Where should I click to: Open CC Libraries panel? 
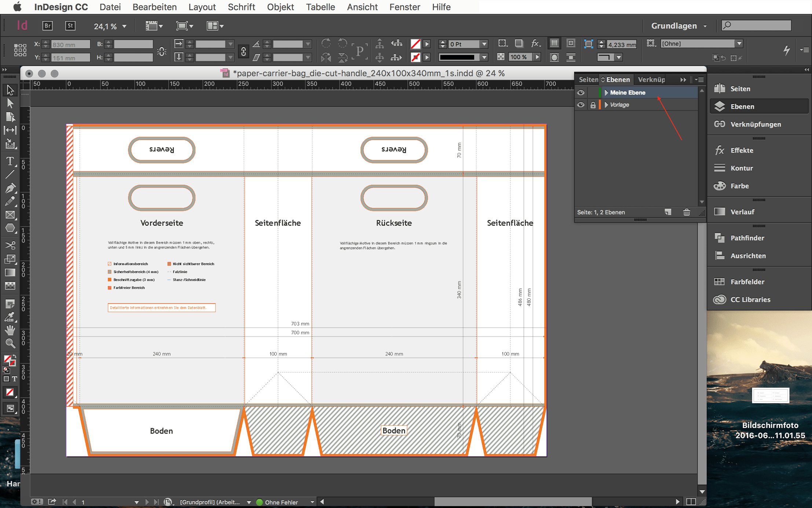point(750,300)
